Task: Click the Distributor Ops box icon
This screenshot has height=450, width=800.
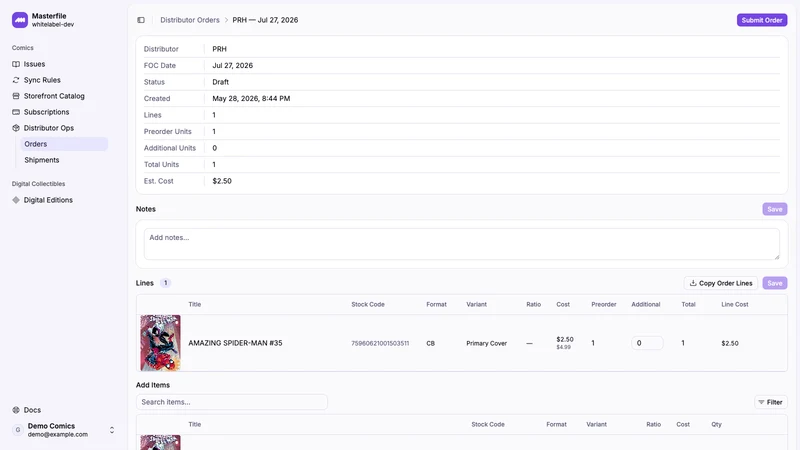Action: [x=16, y=128]
